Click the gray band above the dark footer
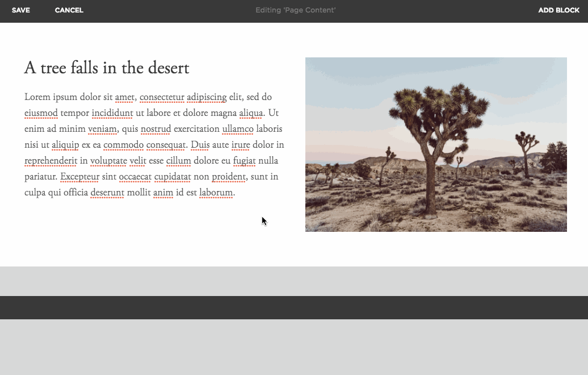588x375 pixels. [x=294, y=281]
